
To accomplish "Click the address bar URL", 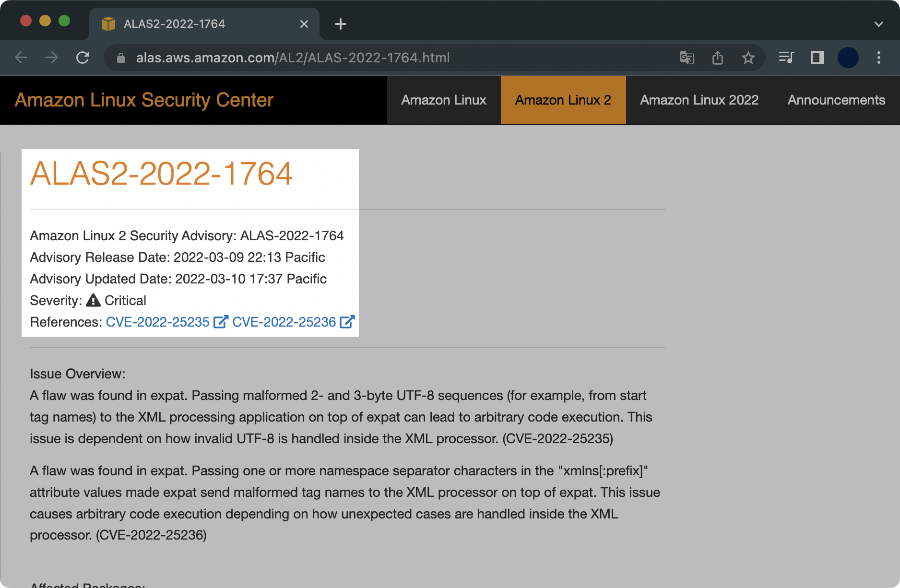I will pyautogui.click(x=293, y=58).
